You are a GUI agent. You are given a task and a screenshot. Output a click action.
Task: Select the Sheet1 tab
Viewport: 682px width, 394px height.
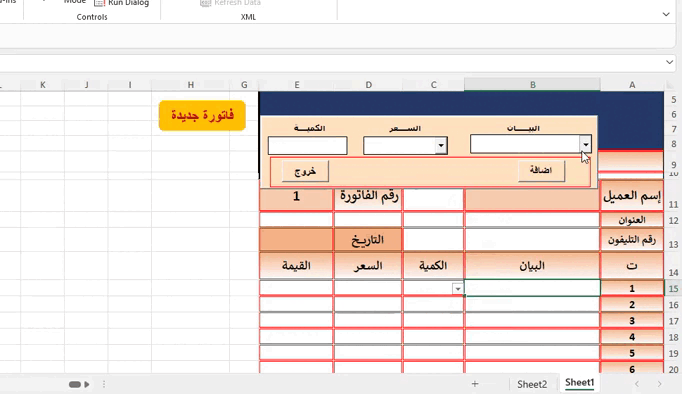579,383
